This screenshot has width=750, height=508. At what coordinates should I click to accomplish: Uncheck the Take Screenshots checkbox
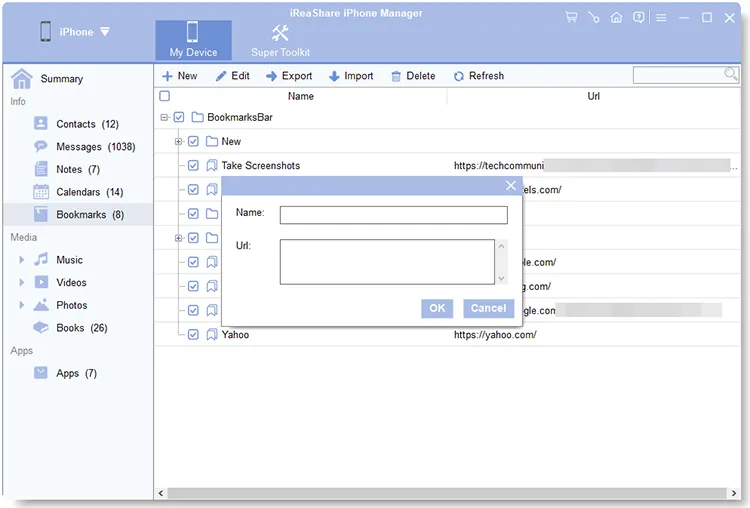(193, 166)
